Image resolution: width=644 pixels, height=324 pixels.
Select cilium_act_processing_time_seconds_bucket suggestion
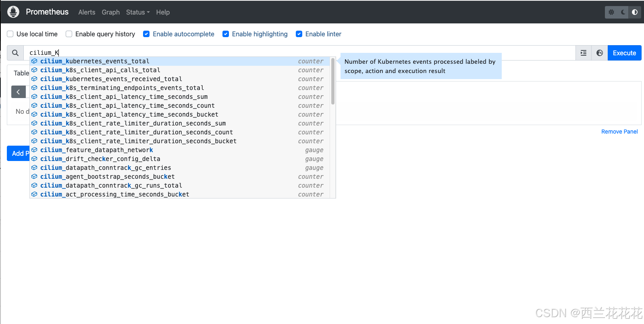pos(180,194)
